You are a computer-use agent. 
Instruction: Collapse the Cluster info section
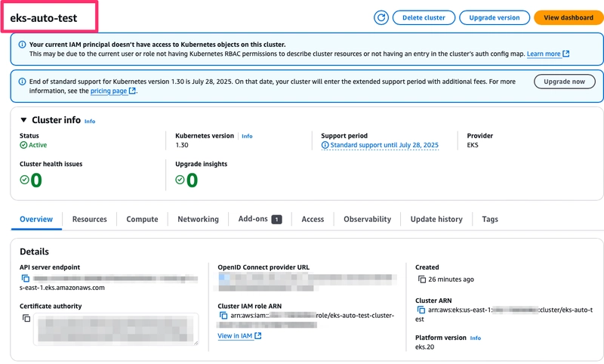(24, 120)
